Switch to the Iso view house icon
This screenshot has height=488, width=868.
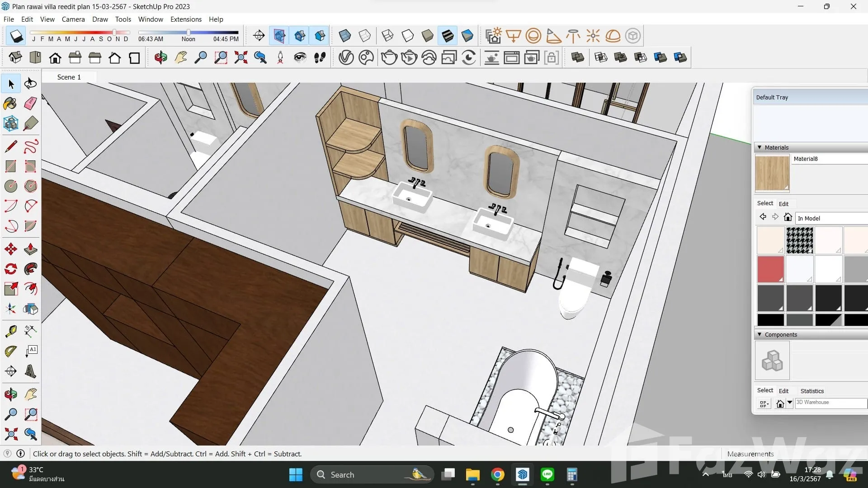pyautogui.click(x=15, y=58)
